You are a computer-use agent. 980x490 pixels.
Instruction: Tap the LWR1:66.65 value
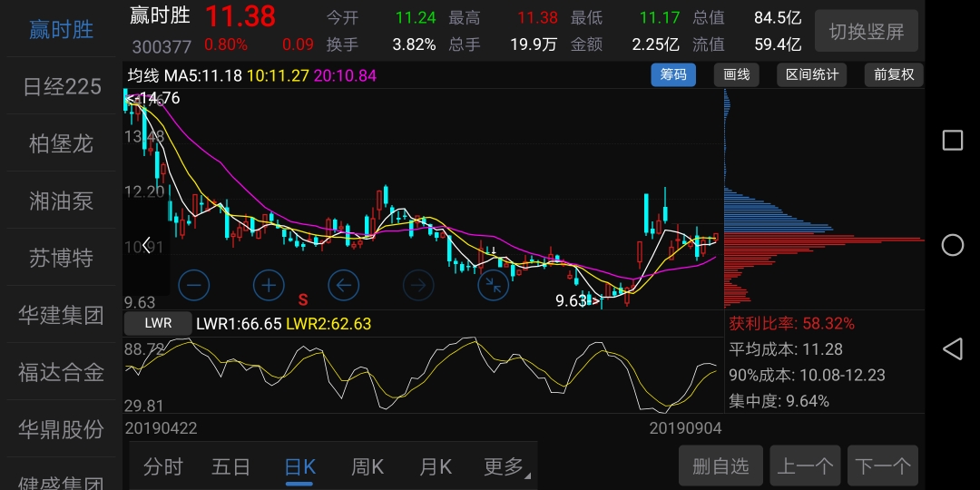pos(239,324)
